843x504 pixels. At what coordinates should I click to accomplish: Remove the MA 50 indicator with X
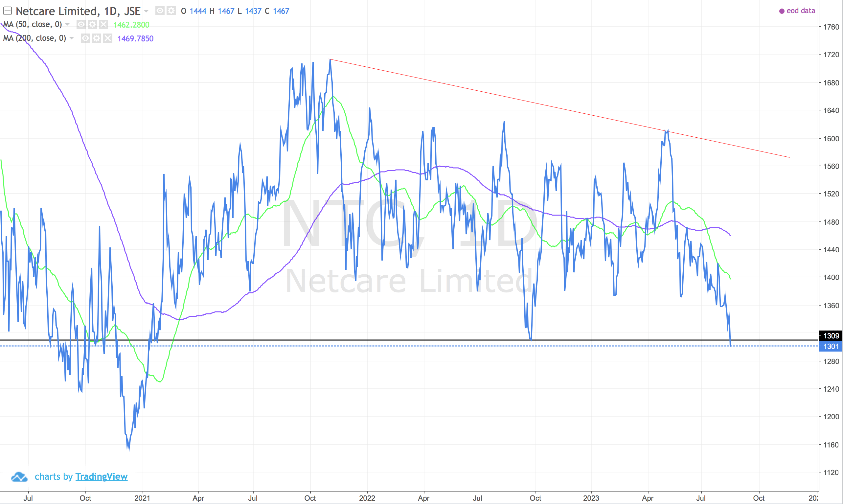(x=103, y=24)
